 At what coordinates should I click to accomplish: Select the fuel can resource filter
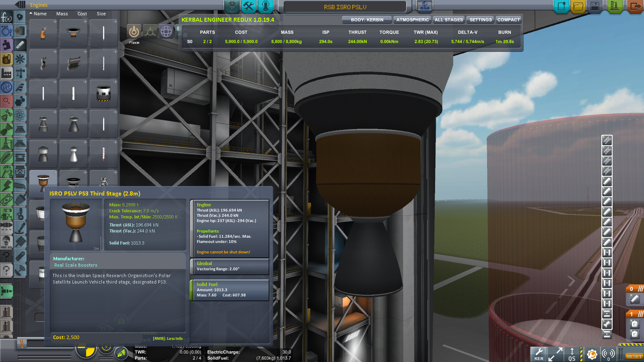coord(6,59)
